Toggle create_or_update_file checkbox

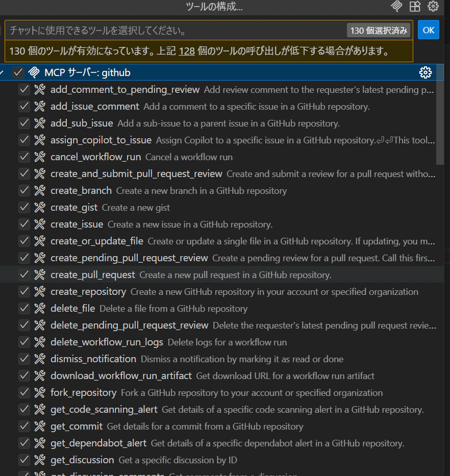pos(24,241)
